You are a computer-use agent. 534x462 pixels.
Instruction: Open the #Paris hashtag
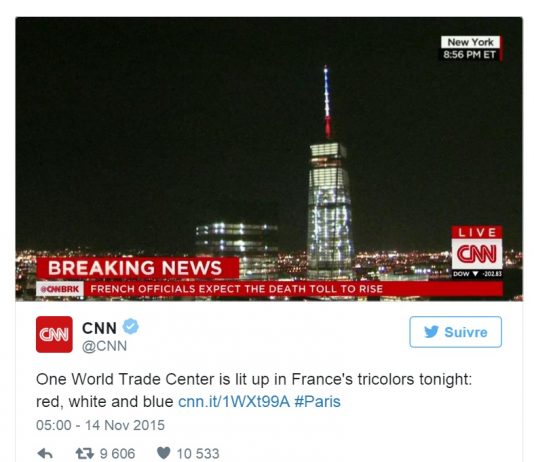coord(317,401)
